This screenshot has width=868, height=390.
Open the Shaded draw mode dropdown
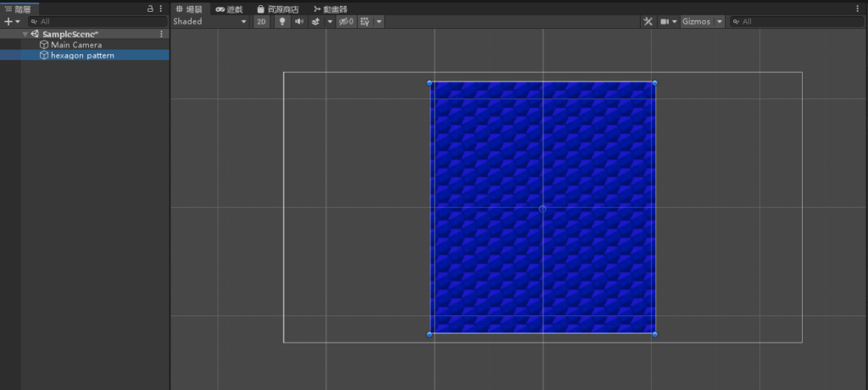209,21
